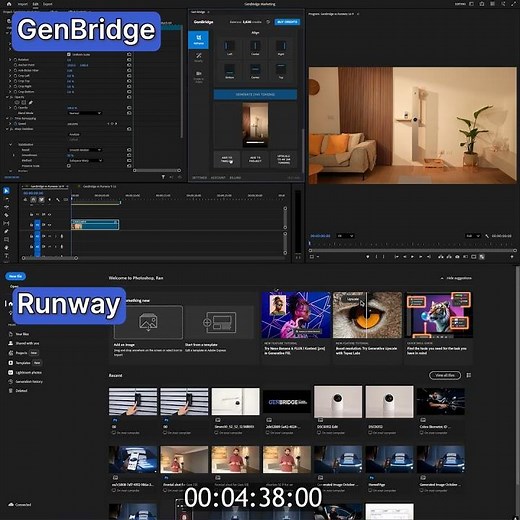520x520 pixels.
Task: Click Add Marker in Program monitor transport
Action: tap(368, 257)
